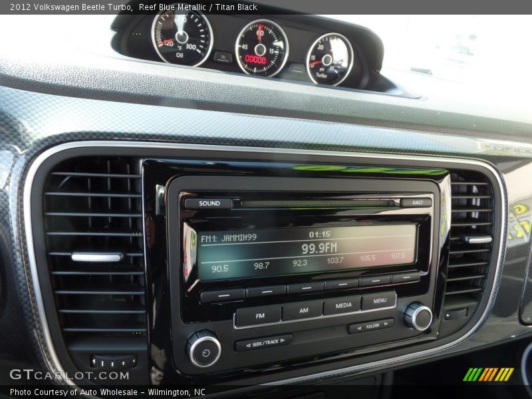Click the left vent thumbwheel below the vent
The height and width of the screenshot is (399, 532).
point(114,362)
